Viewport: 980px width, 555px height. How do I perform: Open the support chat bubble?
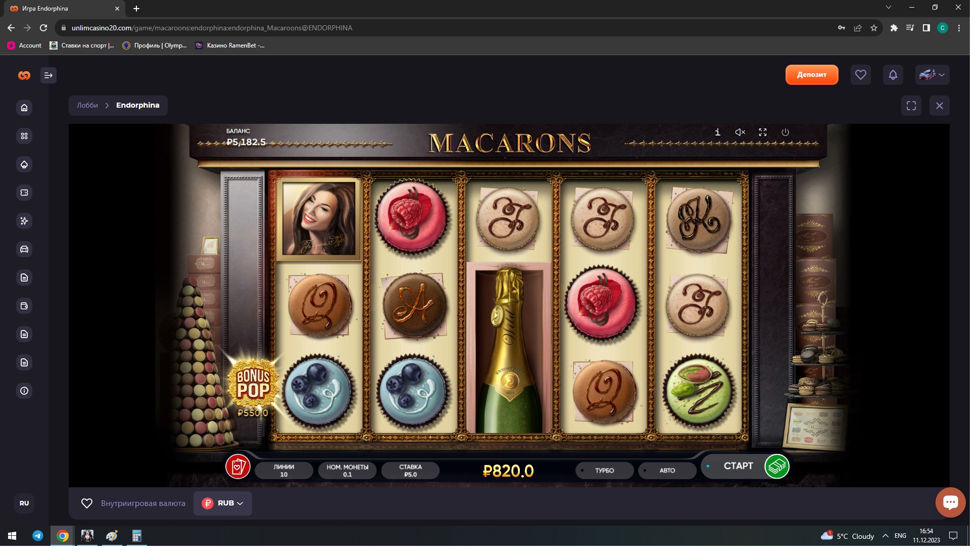coord(950,502)
